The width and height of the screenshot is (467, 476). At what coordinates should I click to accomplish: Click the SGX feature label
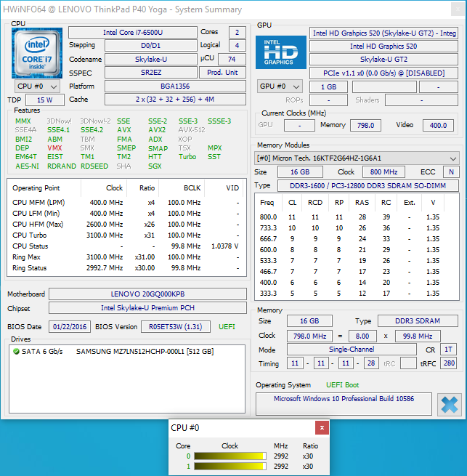155,166
